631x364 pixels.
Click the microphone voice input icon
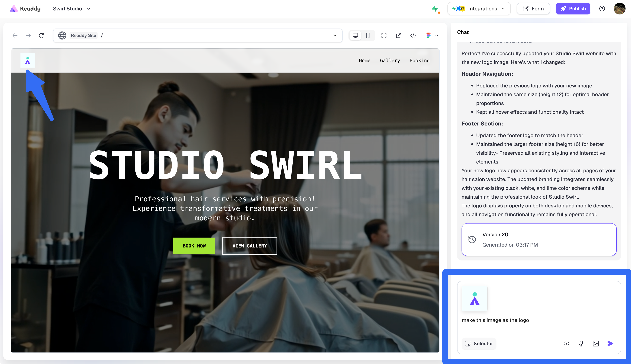(x=581, y=344)
